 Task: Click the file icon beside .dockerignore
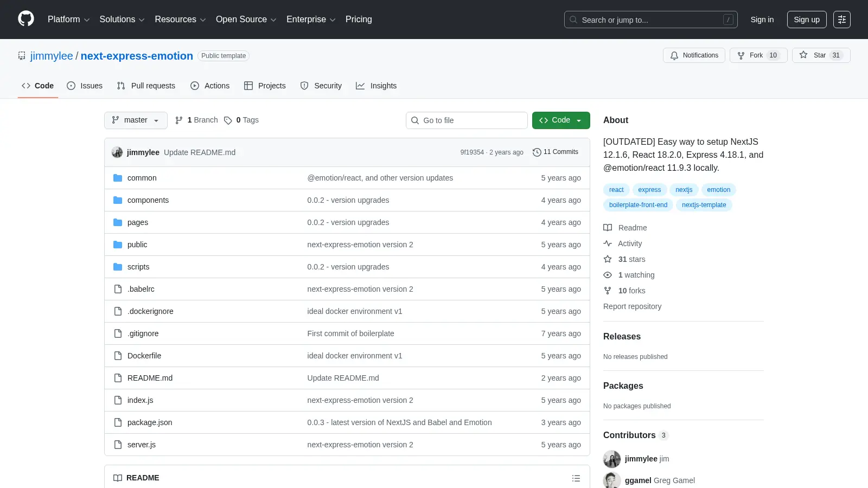(x=118, y=311)
